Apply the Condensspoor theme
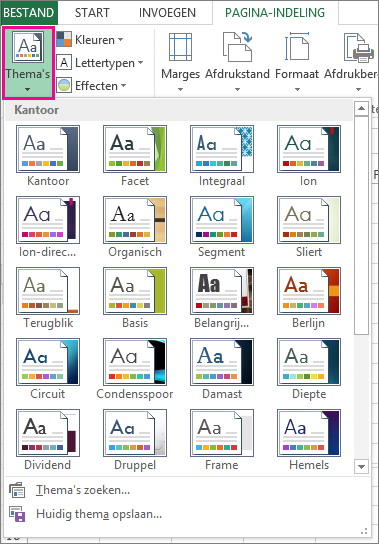 point(135,369)
